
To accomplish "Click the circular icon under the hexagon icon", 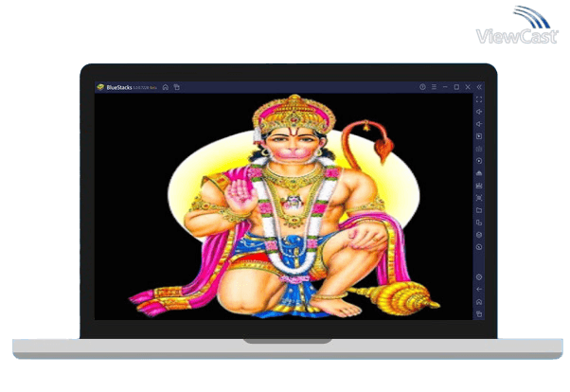I will (x=479, y=247).
